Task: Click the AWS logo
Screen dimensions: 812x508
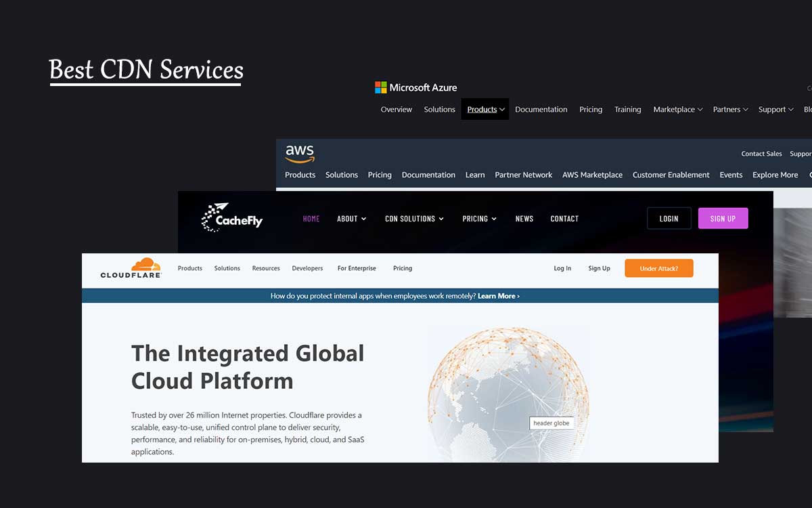Action: click(x=300, y=154)
